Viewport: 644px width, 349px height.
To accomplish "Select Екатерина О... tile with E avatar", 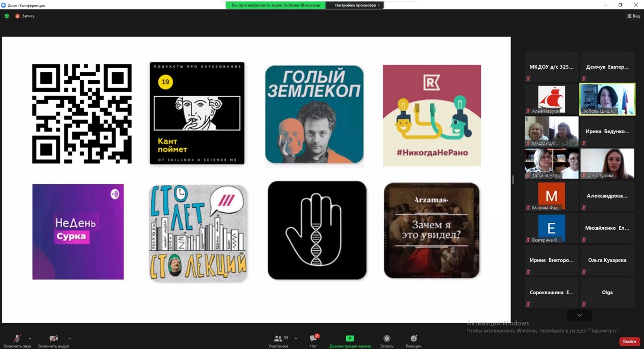I will 552,228.
